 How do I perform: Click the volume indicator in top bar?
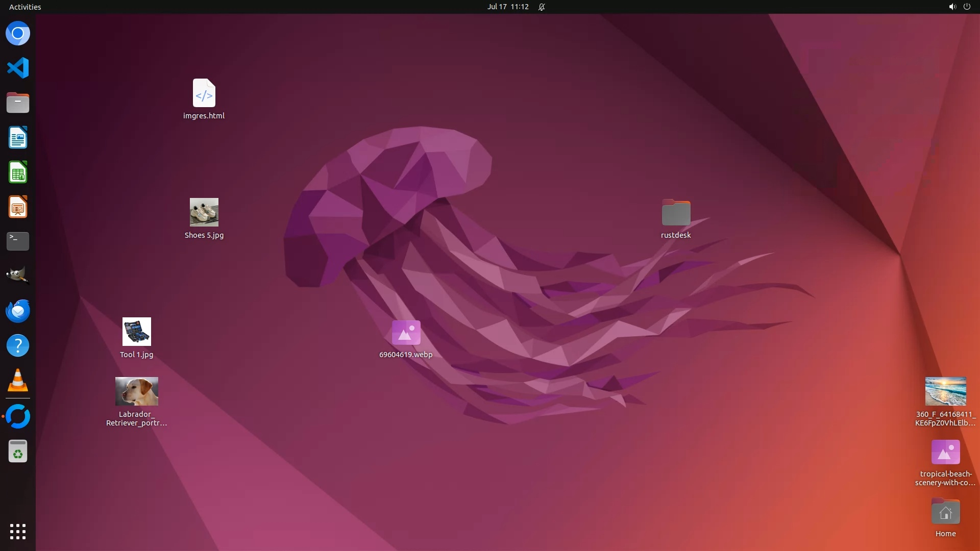[952, 7]
